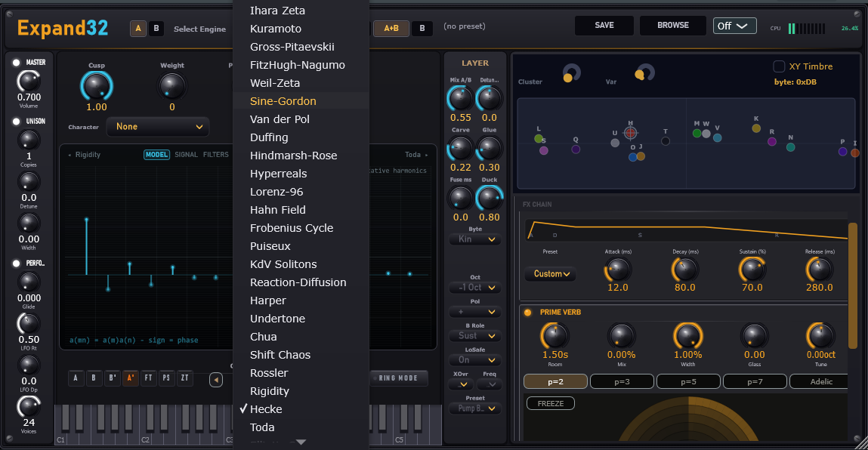The height and width of the screenshot is (450, 868).
Task: Click the Detune layer knob
Action: 490,98
